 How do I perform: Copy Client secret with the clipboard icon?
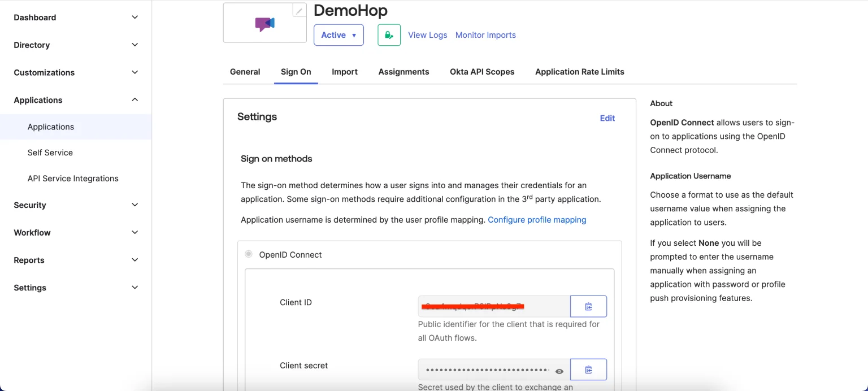[x=588, y=370]
